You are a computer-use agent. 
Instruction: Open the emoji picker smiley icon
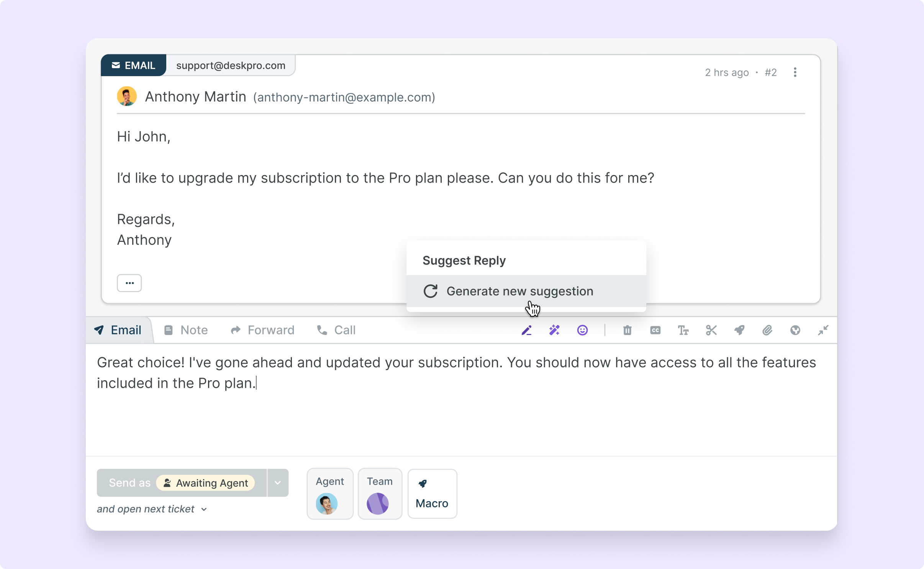[x=582, y=330]
